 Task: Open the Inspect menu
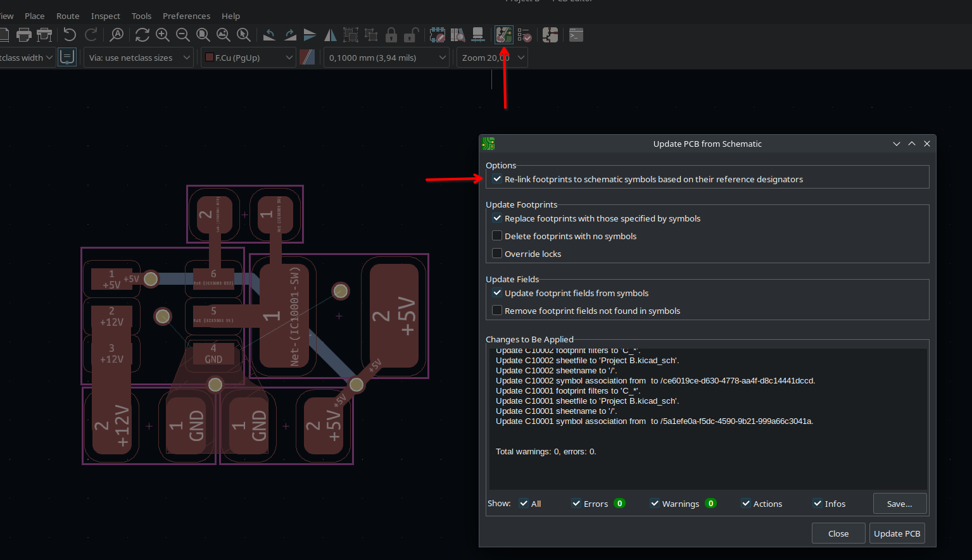pyautogui.click(x=105, y=16)
